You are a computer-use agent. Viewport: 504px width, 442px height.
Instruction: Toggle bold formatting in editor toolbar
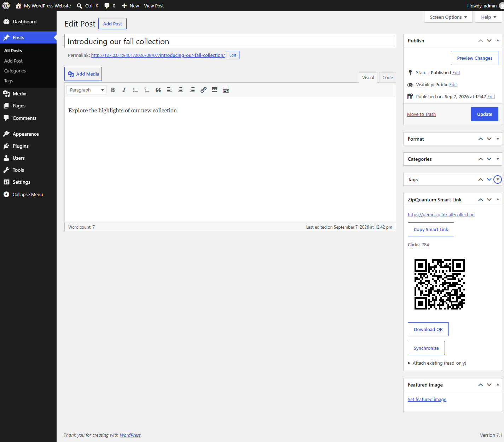[x=113, y=90]
